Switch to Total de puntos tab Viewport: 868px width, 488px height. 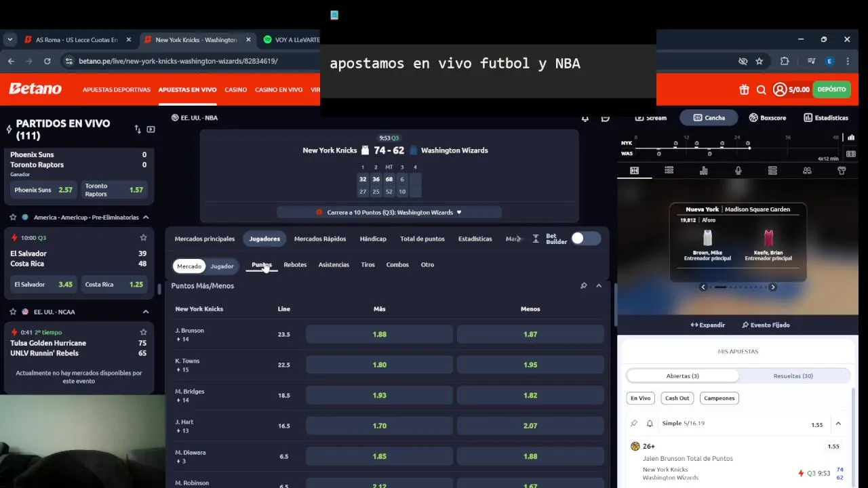click(x=422, y=239)
